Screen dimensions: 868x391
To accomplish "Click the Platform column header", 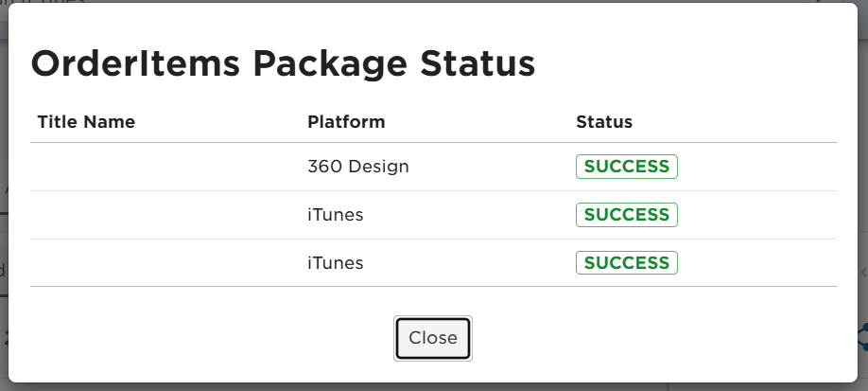I will 346,122.
